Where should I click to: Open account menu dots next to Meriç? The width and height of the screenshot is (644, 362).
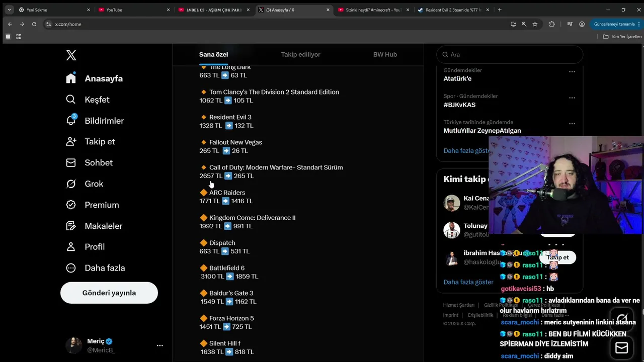[x=159, y=345]
